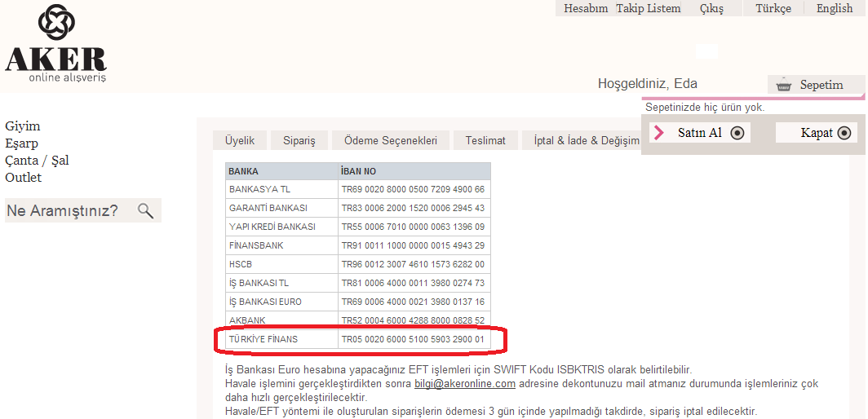
Task: Click the İŞ BANKASI TL cell
Action: pyautogui.click(x=281, y=284)
